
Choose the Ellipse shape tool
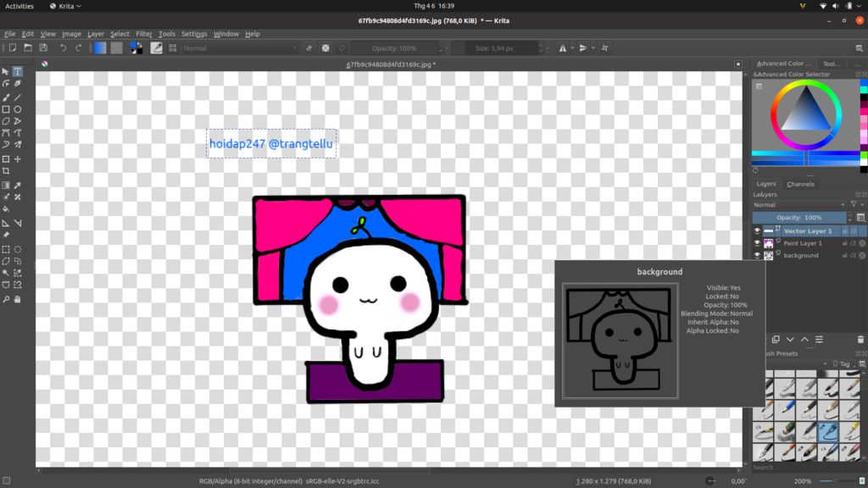pyautogui.click(x=17, y=109)
